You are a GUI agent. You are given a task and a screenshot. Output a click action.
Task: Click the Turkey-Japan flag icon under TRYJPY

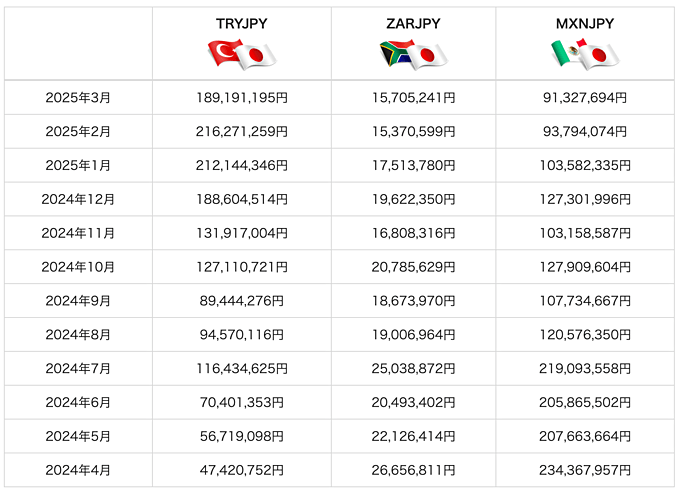(242, 55)
